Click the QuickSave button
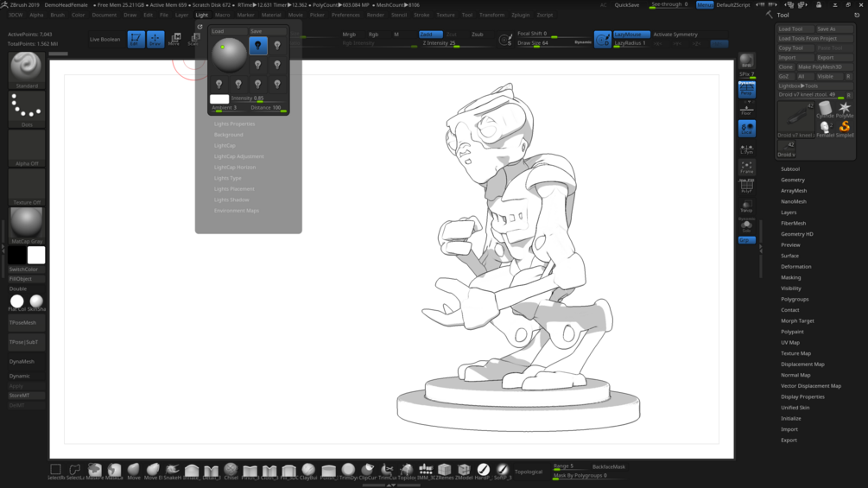This screenshot has width=868, height=488. point(627,5)
